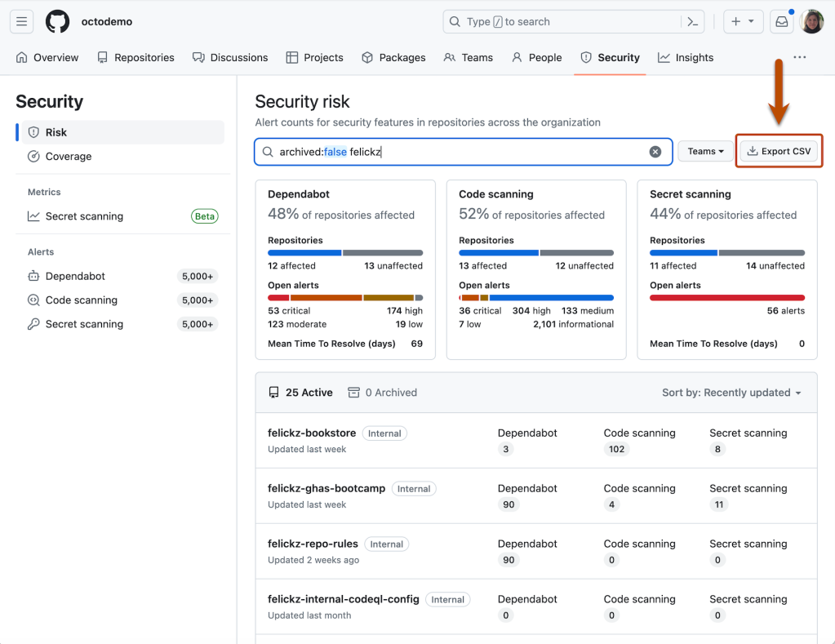Viewport: 835px width, 644px height.
Task: Click the Coverage checkmark icon in sidebar
Action: click(33, 156)
